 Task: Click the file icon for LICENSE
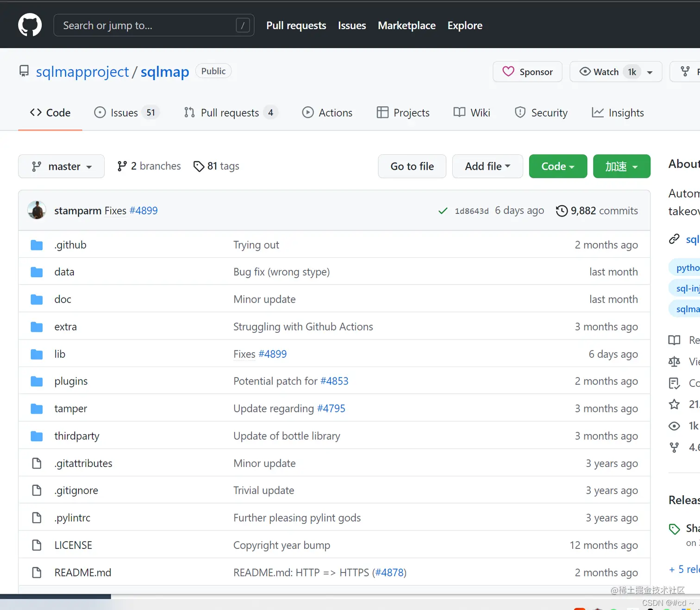pos(37,545)
